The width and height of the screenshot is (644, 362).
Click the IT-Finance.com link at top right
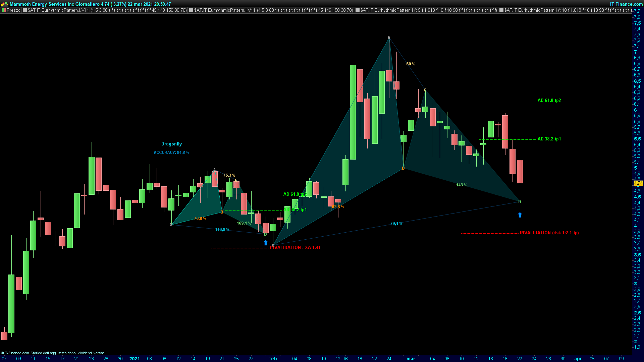[626, 4]
